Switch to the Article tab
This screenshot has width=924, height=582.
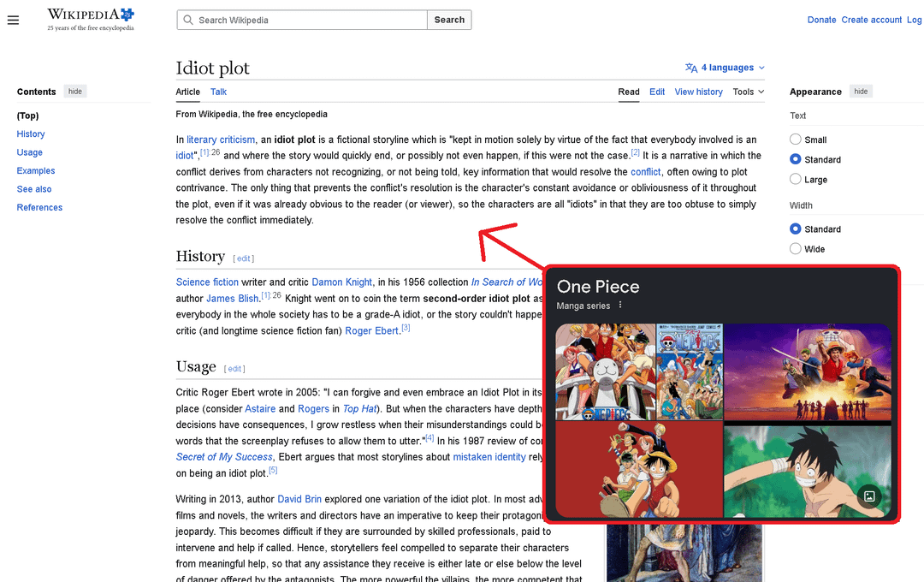coord(188,92)
